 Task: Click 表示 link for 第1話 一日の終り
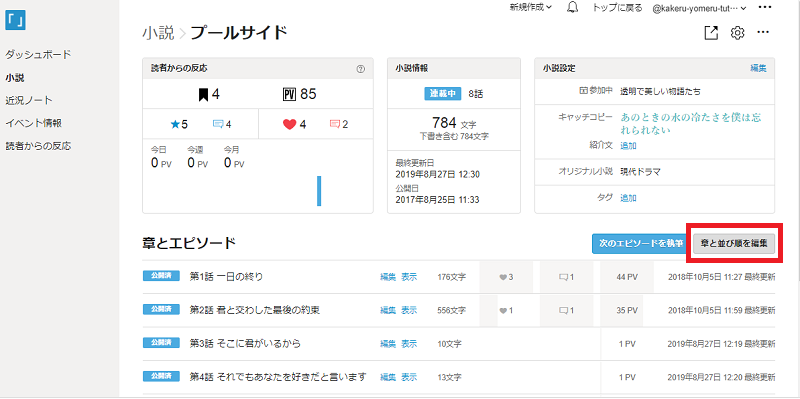409,277
